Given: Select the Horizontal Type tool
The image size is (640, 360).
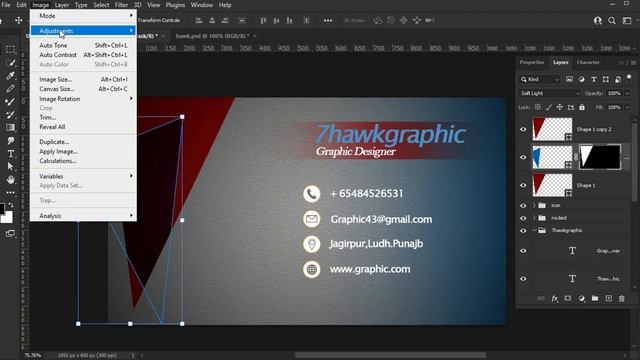Looking at the screenshot, I should click(x=11, y=154).
